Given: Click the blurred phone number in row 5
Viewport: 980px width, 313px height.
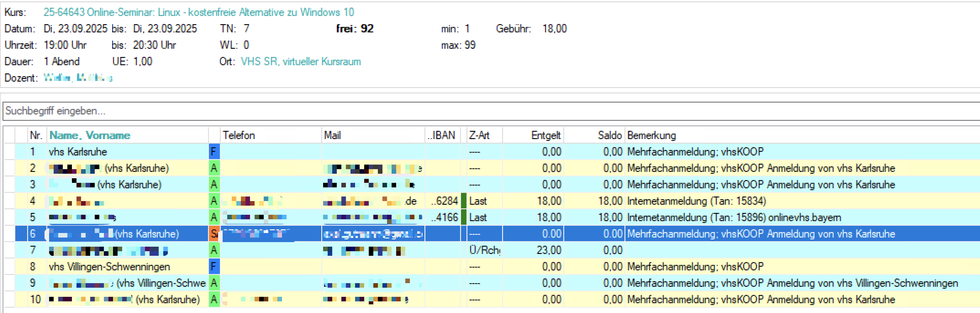Looking at the screenshot, I should coord(255,217).
